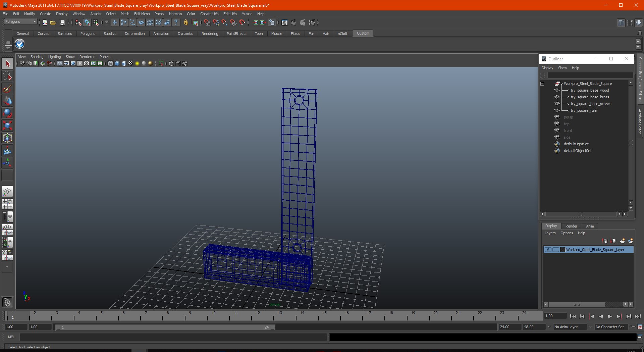Image resolution: width=644 pixels, height=352 pixels.
Task: Toggle select by component type icon
Action: coord(96,22)
